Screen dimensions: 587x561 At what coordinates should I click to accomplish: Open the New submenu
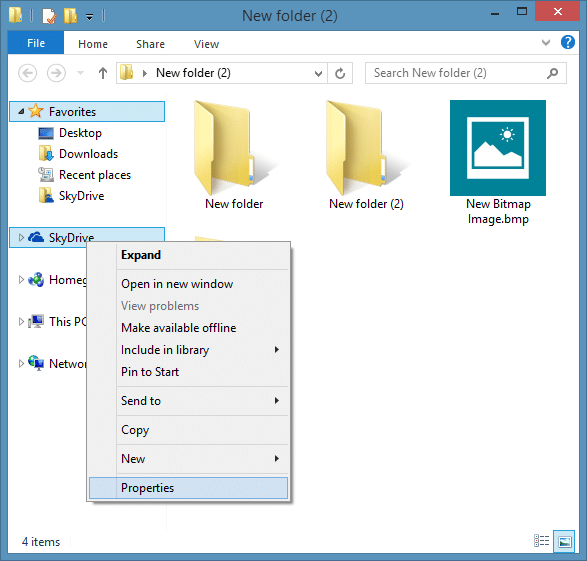(x=189, y=459)
